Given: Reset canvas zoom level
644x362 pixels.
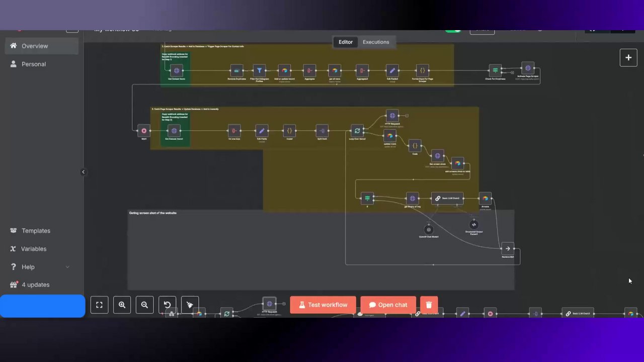Looking at the screenshot, I should 167,305.
